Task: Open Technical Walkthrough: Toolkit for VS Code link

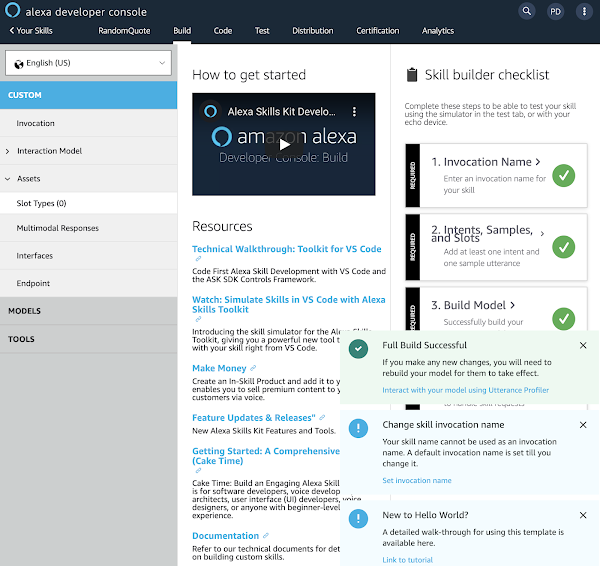Action: click(x=287, y=249)
